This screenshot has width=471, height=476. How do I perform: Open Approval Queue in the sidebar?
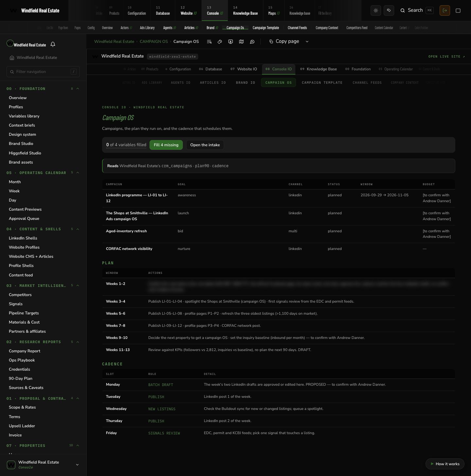[24, 219]
